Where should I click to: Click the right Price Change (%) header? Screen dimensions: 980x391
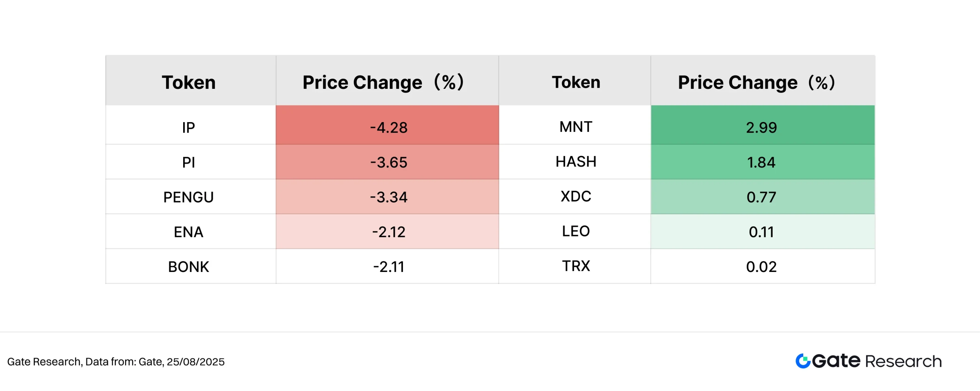(756, 82)
